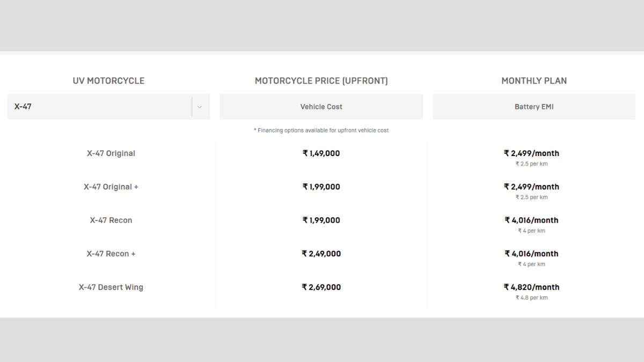Click the Battery EMI button
Viewport: 644px width, 362px height.
tap(534, 107)
